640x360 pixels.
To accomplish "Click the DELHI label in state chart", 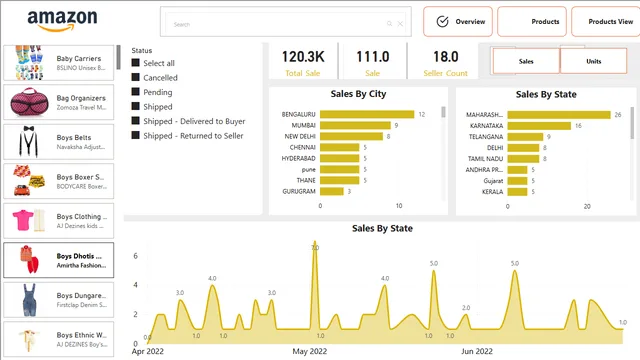I will tap(495, 148).
